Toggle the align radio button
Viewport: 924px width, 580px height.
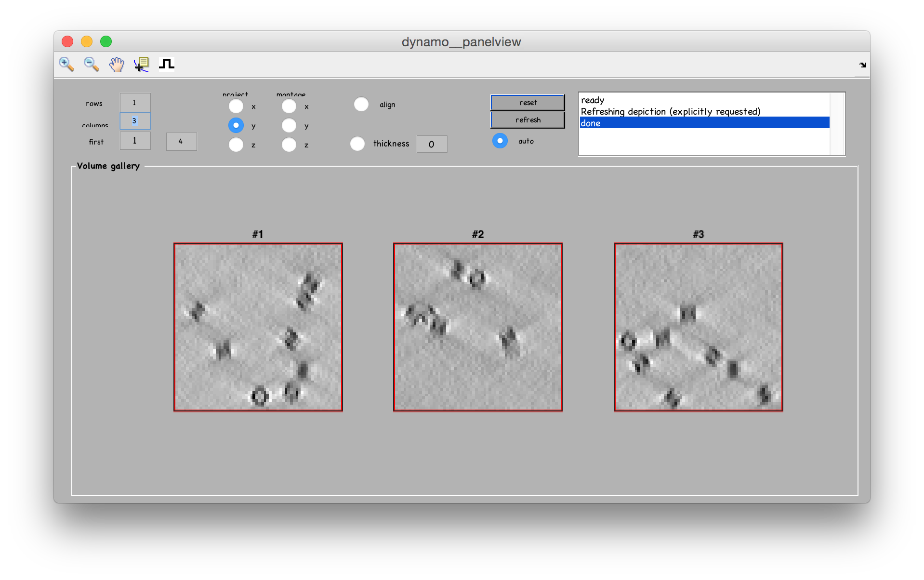point(361,104)
